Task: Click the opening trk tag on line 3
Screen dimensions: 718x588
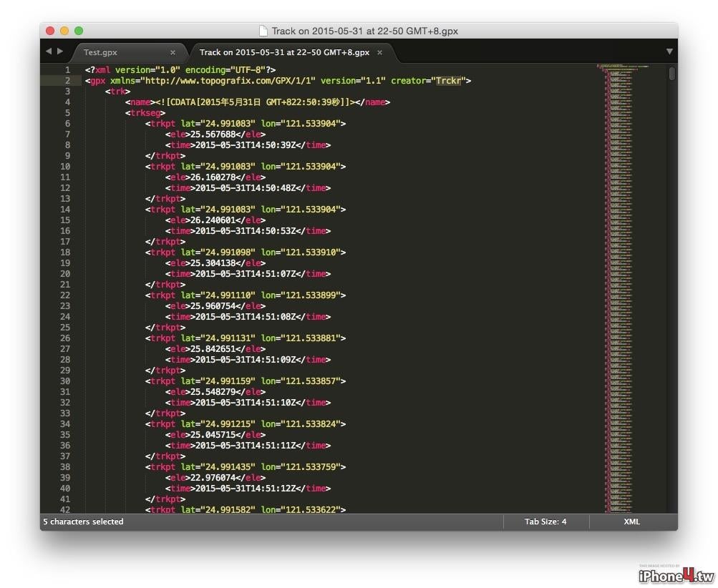Action: point(117,92)
